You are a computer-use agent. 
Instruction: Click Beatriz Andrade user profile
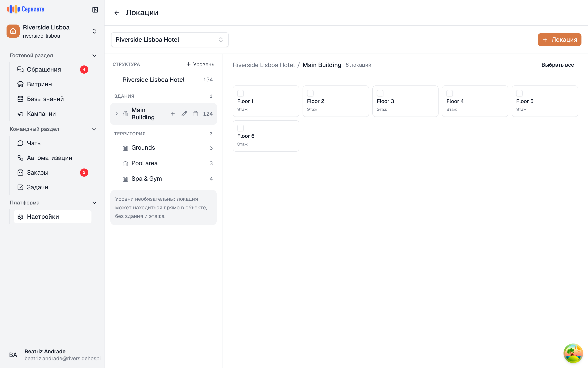coord(52,355)
